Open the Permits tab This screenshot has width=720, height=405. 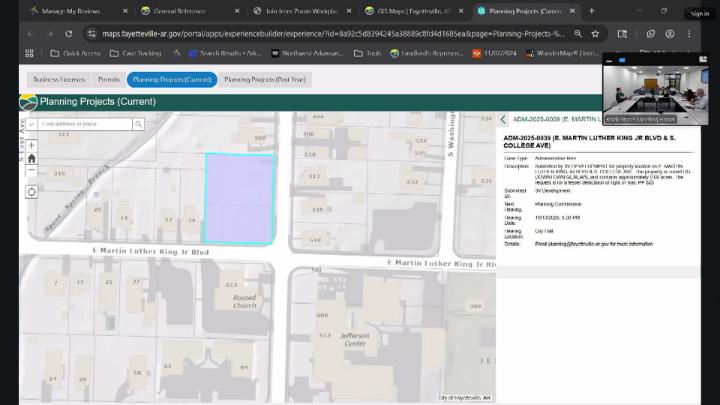pos(108,78)
